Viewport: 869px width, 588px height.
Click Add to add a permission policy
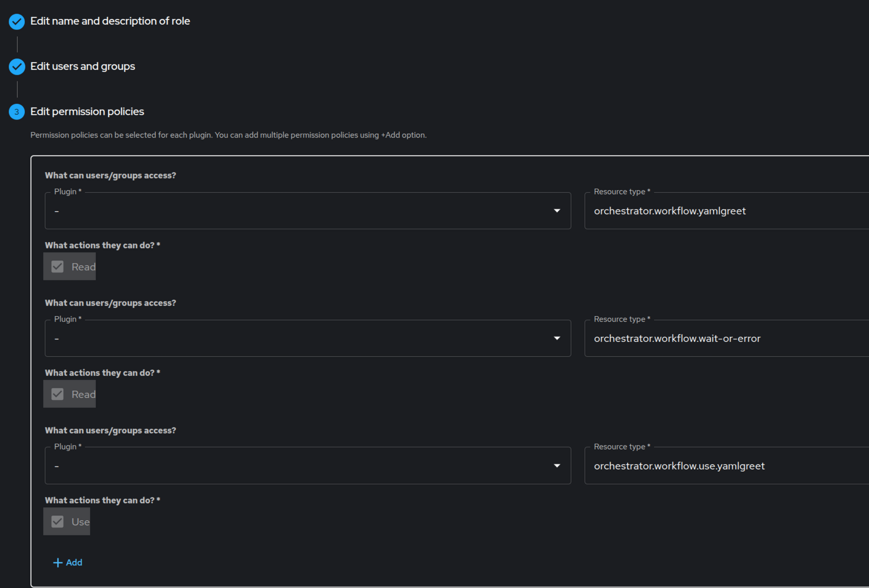click(x=74, y=563)
